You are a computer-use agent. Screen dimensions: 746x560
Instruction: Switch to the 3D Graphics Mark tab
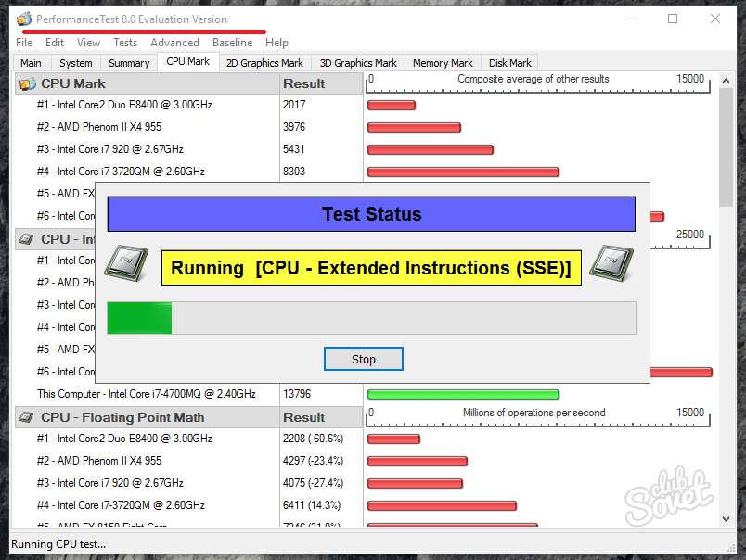358,63
